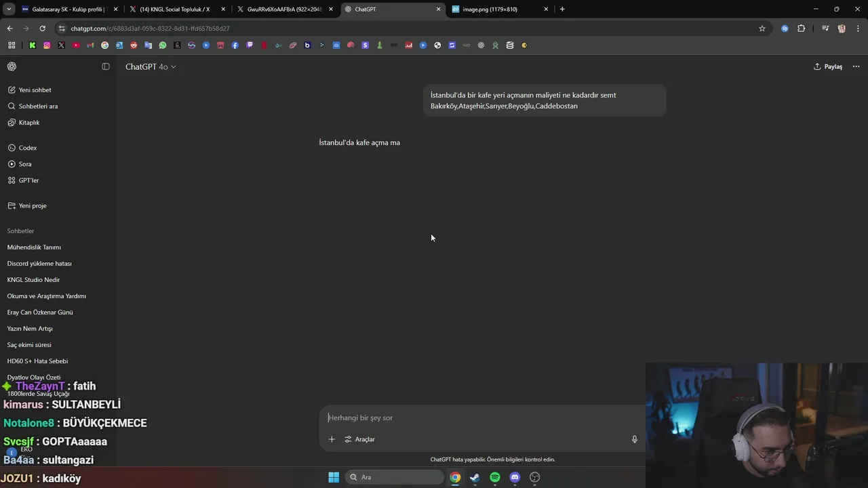Screen dimensions: 868x488
Task: Click the plus attach icon in composer
Action: pyautogui.click(x=332, y=439)
